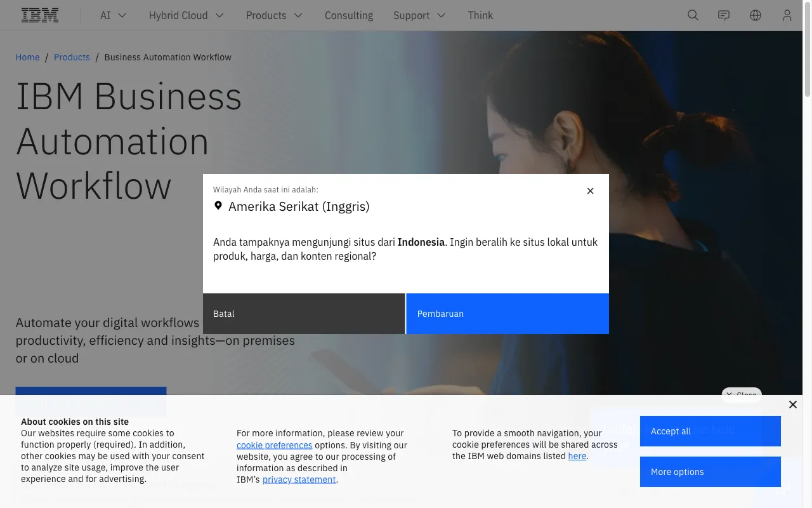
Task: Close the cookie banner with X
Action: click(793, 404)
